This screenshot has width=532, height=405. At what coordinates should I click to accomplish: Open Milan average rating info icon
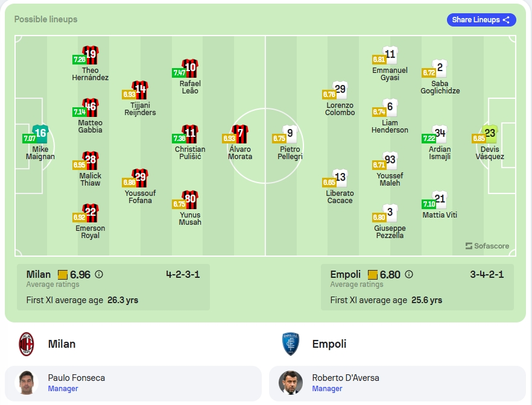(99, 274)
